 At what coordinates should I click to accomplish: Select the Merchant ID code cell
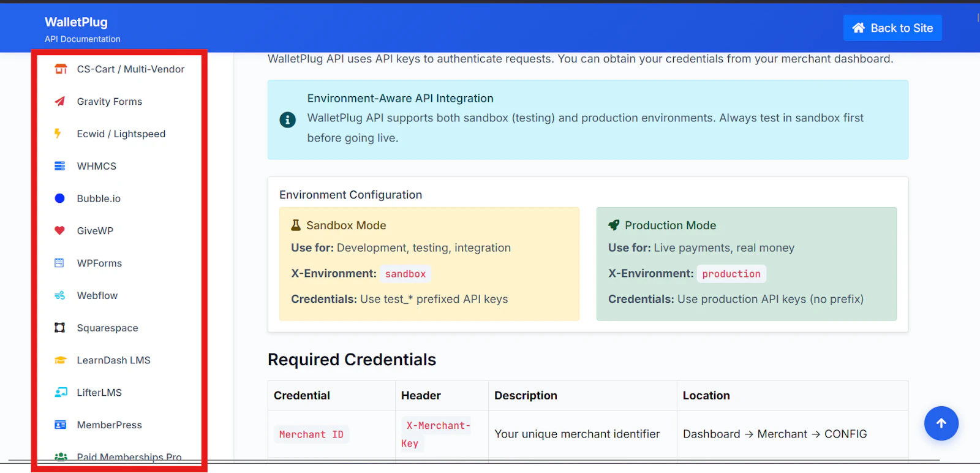pos(311,434)
